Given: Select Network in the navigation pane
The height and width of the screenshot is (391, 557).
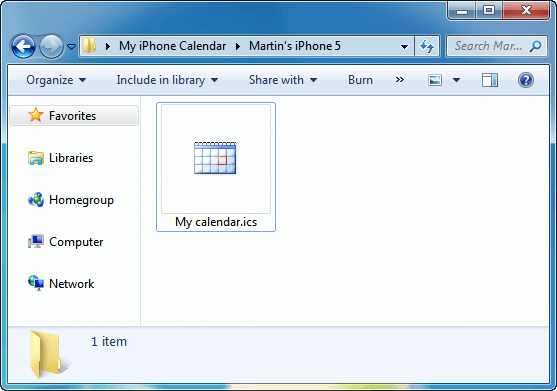Looking at the screenshot, I should pos(71,284).
